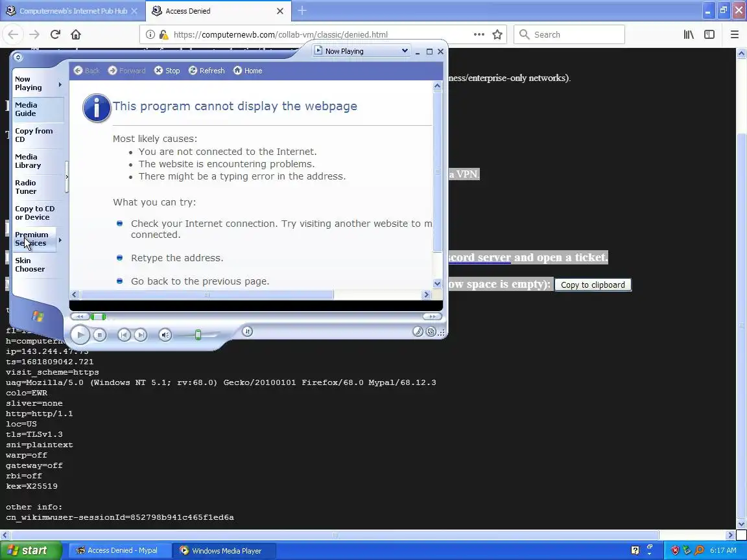Go back in Mypal browser
The height and width of the screenshot is (560, 747).
[x=14, y=34]
